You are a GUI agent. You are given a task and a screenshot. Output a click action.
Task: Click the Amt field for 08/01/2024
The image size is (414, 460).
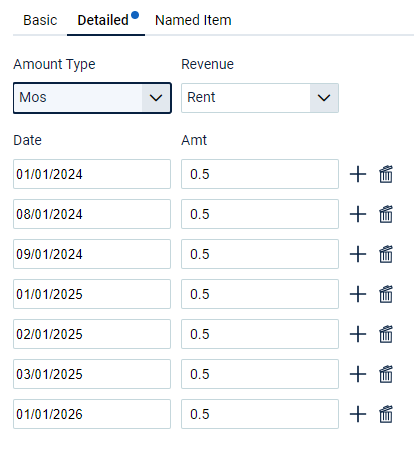pyautogui.click(x=260, y=214)
